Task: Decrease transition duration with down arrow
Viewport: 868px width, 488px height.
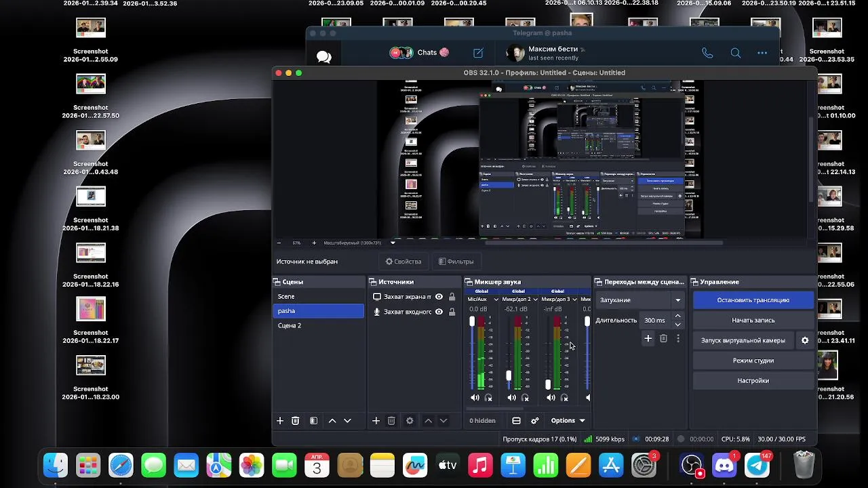Action: click(x=677, y=324)
